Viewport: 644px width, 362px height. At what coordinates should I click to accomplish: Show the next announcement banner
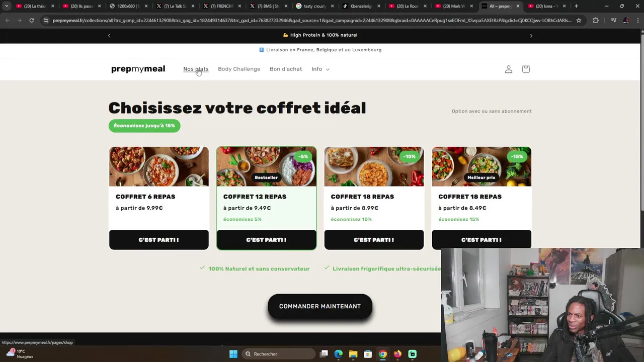(x=531, y=35)
